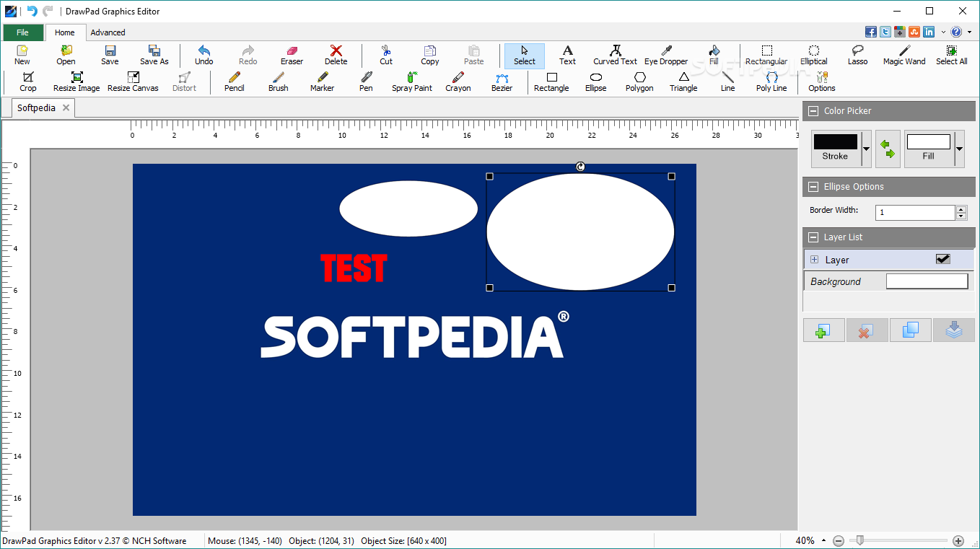Image resolution: width=980 pixels, height=549 pixels.
Task: Activate the Bezier curve tool
Action: (x=502, y=82)
